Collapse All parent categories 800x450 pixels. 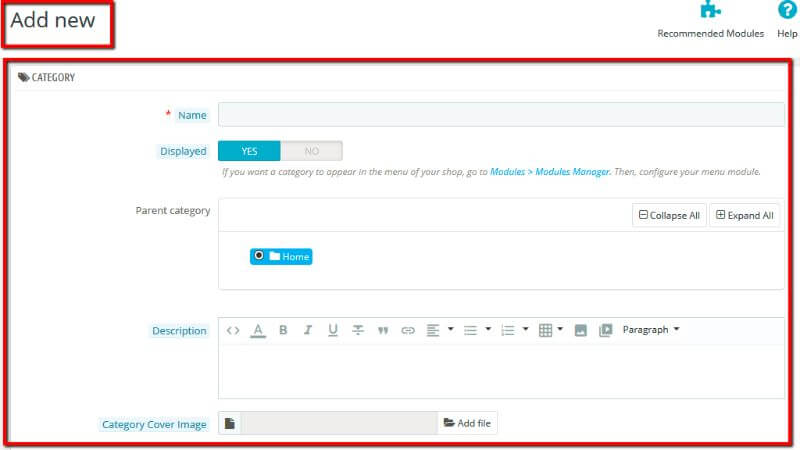pos(669,215)
